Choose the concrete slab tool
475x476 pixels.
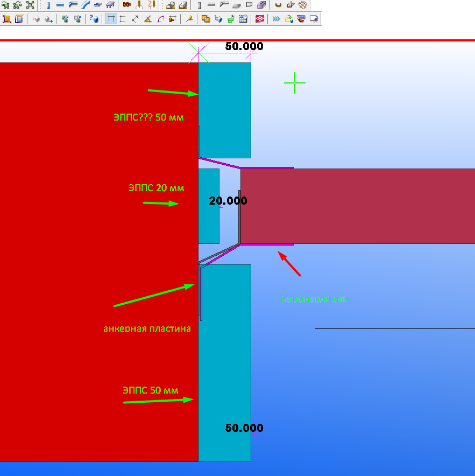click(x=237, y=5)
